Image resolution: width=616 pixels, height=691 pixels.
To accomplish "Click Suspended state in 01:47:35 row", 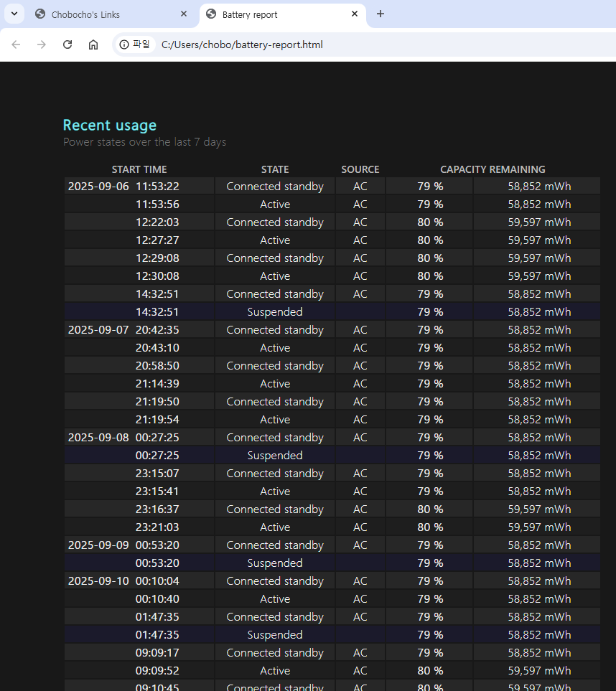I will click(275, 635).
